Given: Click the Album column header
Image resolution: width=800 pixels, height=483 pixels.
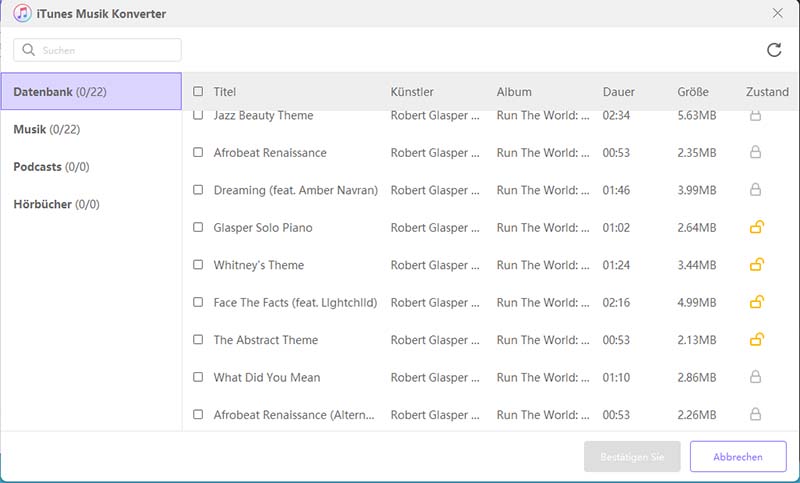Looking at the screenshot, I should click(x=514, y=92).
